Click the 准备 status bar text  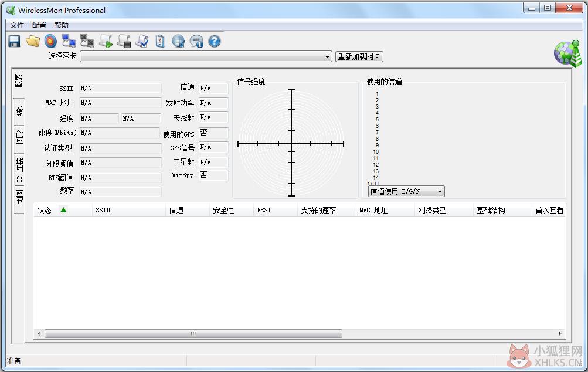coord(14,361)
